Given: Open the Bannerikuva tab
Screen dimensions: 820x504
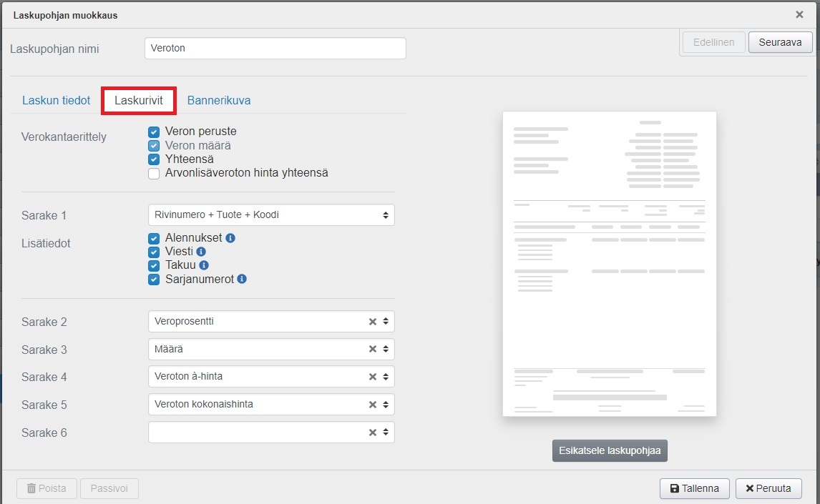Looking at the screenshot, I should click(x=219, y=101).
